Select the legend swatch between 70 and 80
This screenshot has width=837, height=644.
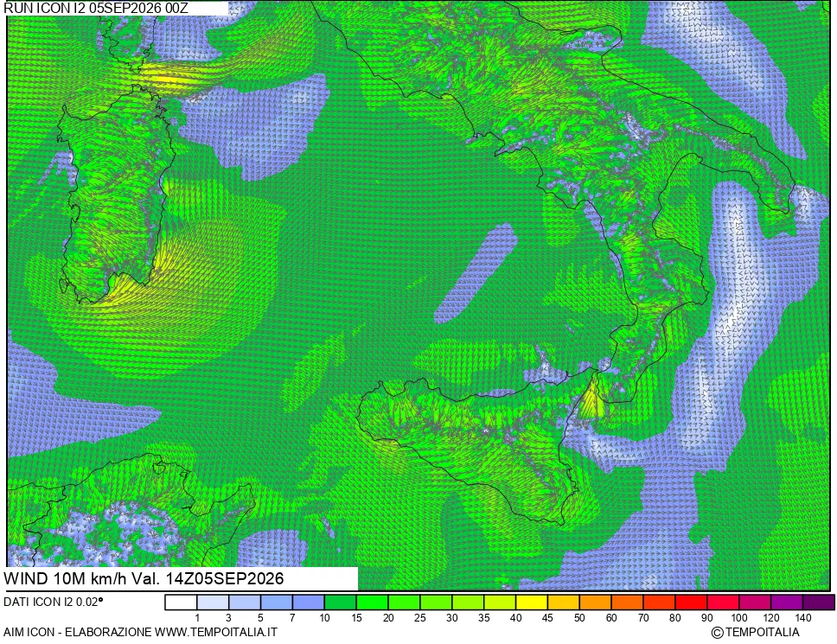coord(659,603)
